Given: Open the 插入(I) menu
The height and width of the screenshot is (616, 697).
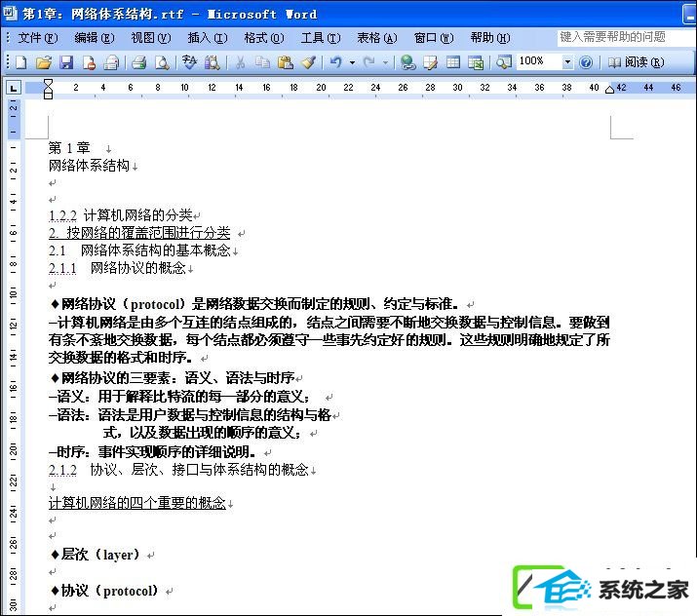Looking at the screenshot, I should click(207, 38).
